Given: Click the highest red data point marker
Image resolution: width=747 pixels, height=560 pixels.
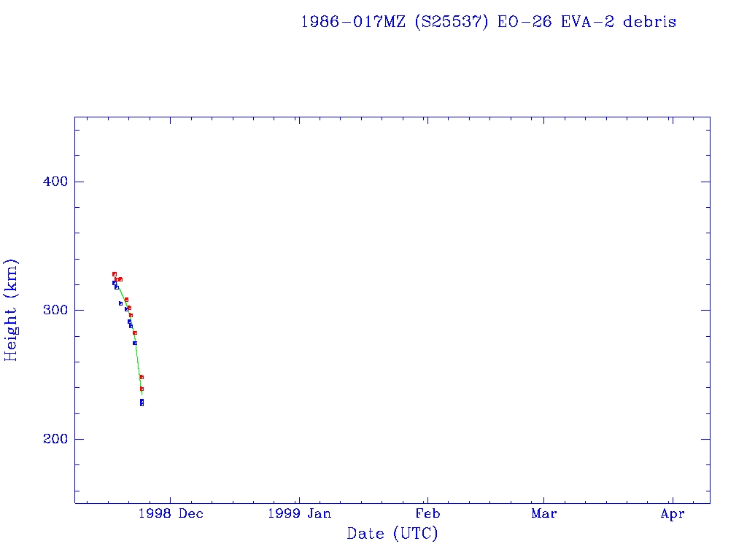Looking at the screenshot, I should pos(115,274).
